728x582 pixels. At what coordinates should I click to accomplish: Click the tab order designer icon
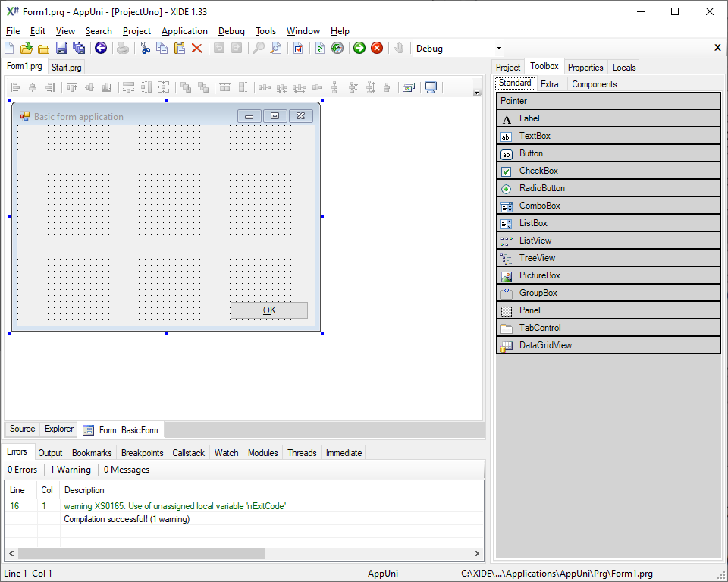(409, 87)
